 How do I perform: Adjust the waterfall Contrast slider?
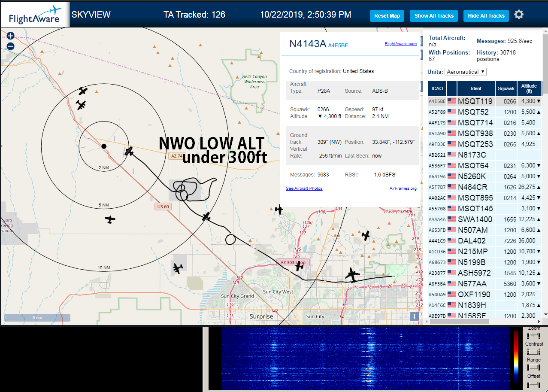534,352
